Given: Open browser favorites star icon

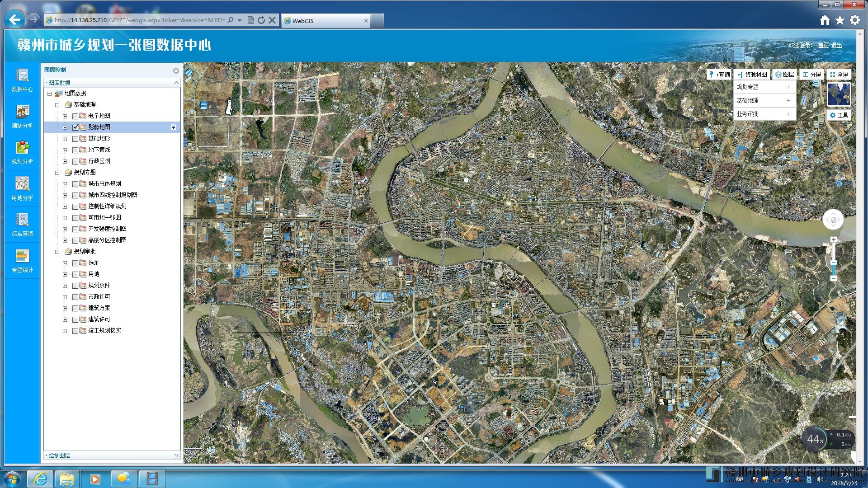Looking at the screenshot, I should tap(840, 20).
